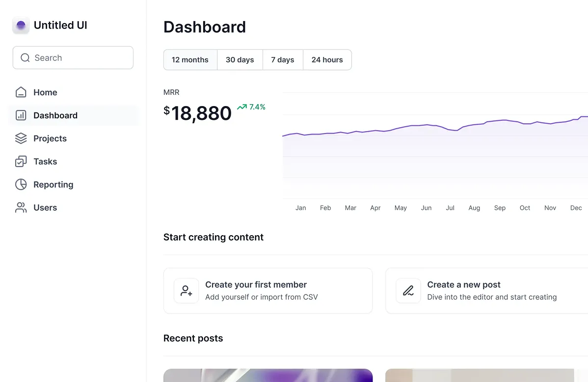Switch to the 30 days range
The height and width of the screenshot is (382, 588).
[x=240, y=60]
